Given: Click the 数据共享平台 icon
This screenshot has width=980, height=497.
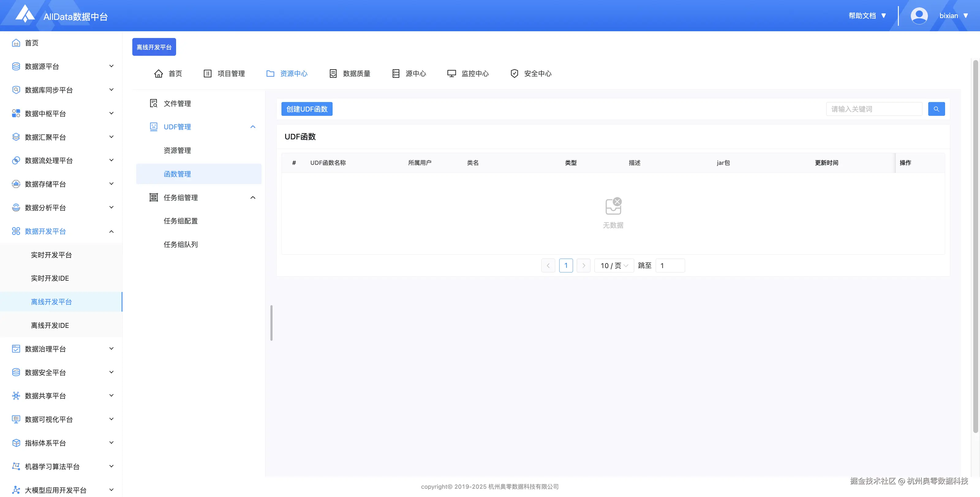Looking at the screenshot, I should click(x=16, y=396).
